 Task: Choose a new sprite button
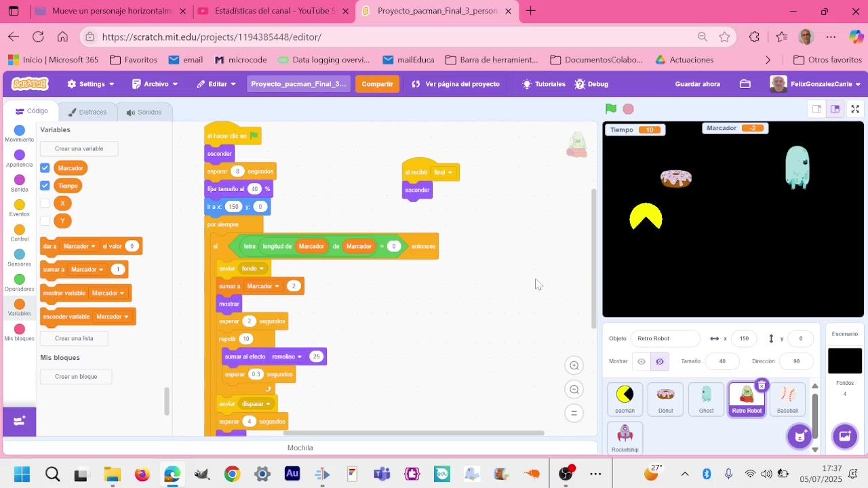tap(800, 436)
